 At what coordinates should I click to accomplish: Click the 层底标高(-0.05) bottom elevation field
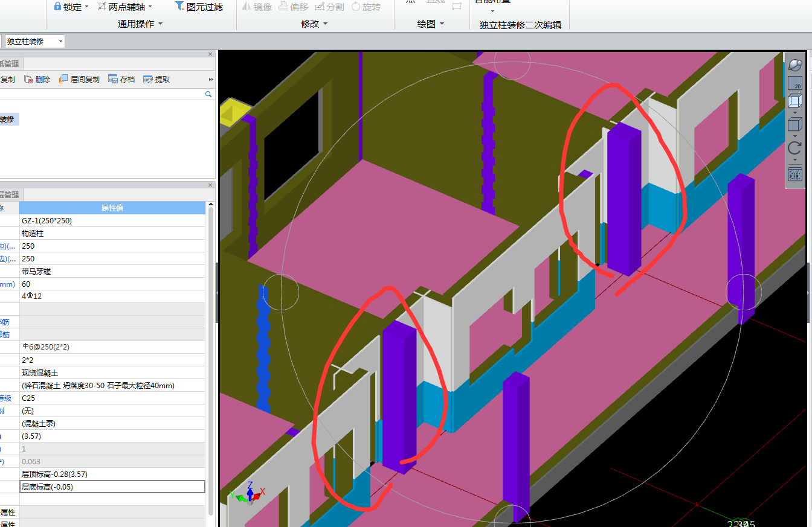(112, 487)
